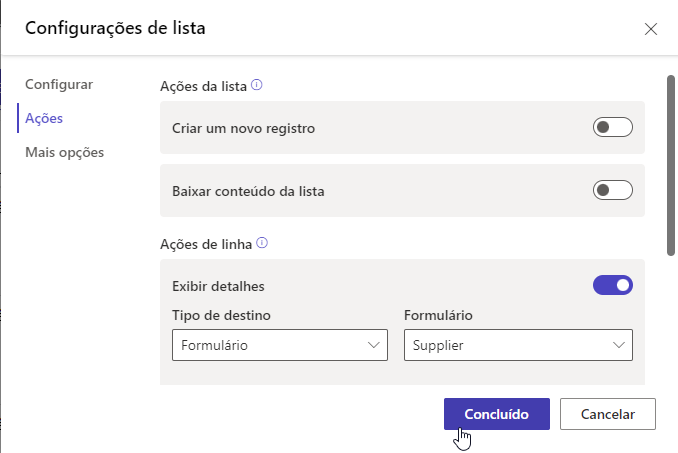This screenshot has width=678, height=453.
Task: Close the Configurações de lista dialog
Action: pyautogui.click(x=651, y=28)
